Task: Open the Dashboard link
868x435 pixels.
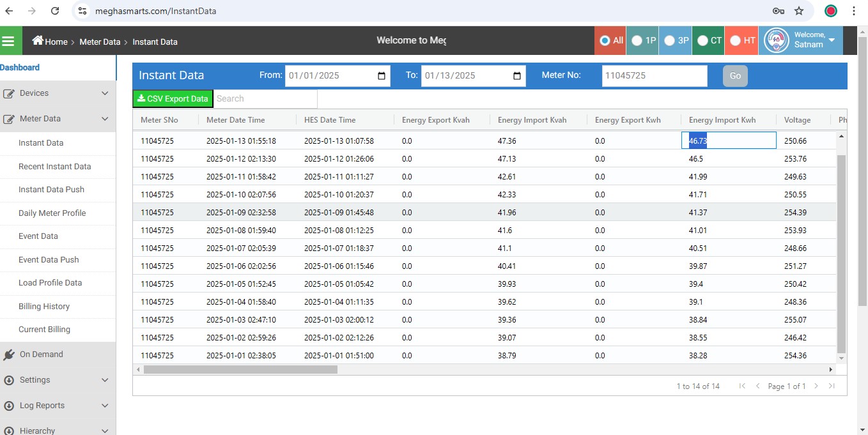Action: coord(20,68)
